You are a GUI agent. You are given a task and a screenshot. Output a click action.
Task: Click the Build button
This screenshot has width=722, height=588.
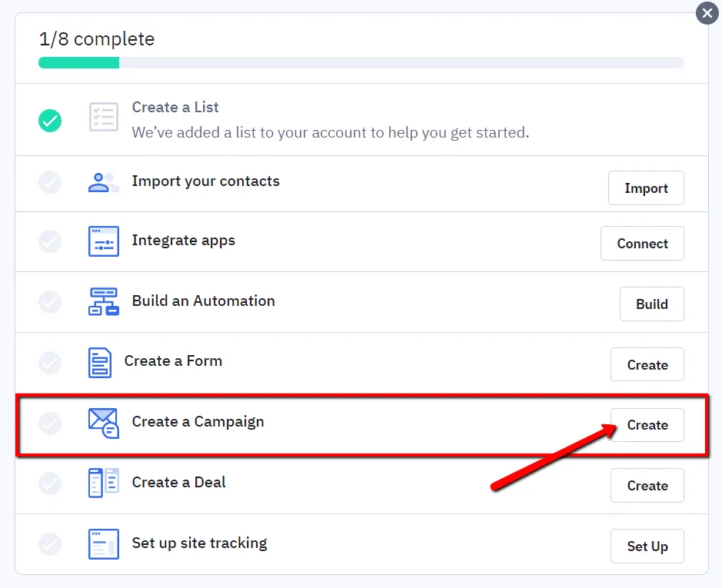651,304
